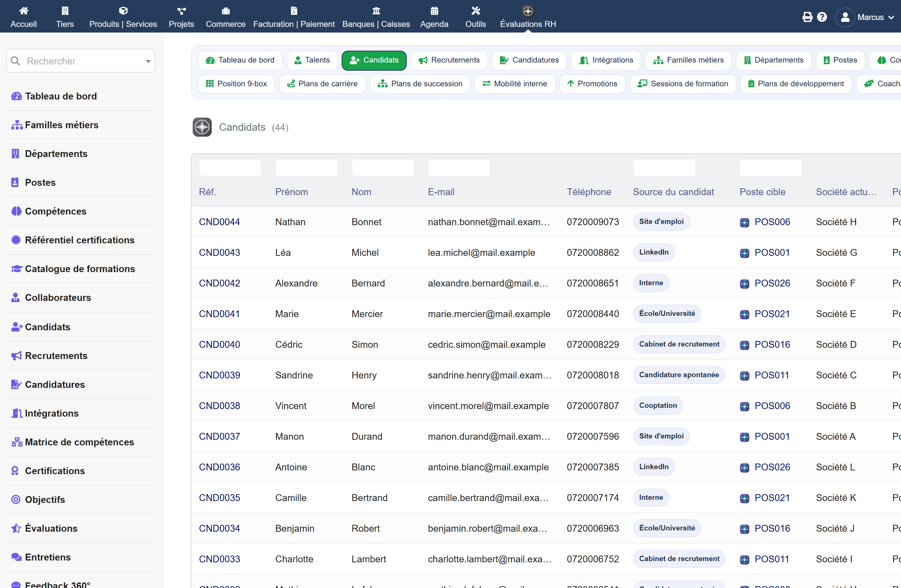Open candidate CND0044 record

(220, 222)
